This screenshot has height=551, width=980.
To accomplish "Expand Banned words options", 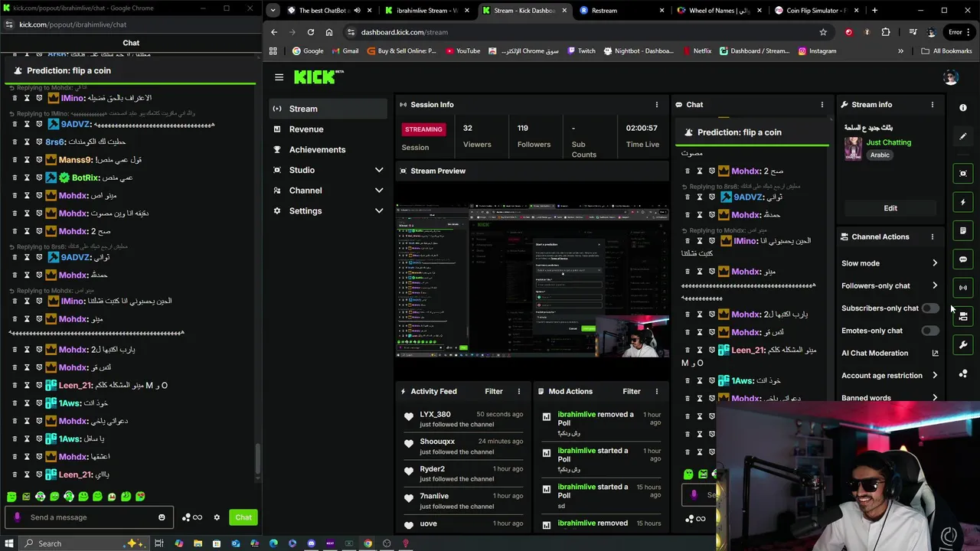I will pyautogui.click(x=935, y=398).
